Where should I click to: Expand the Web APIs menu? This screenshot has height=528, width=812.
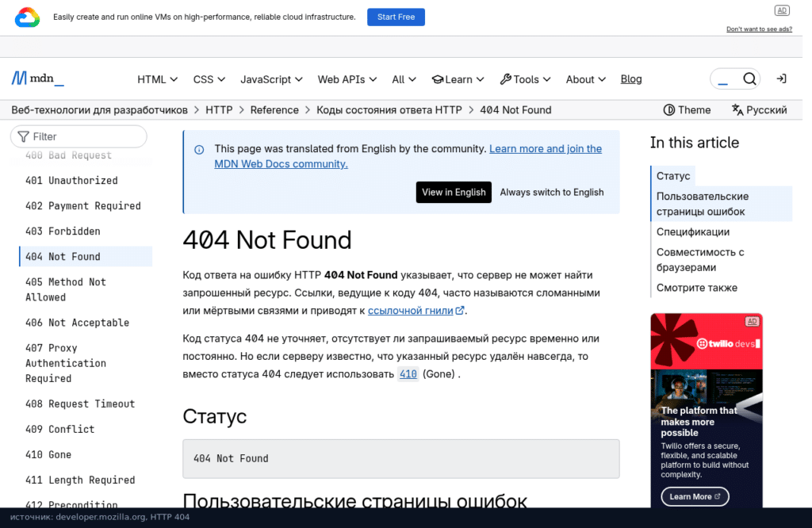click(x=347, y=79)
